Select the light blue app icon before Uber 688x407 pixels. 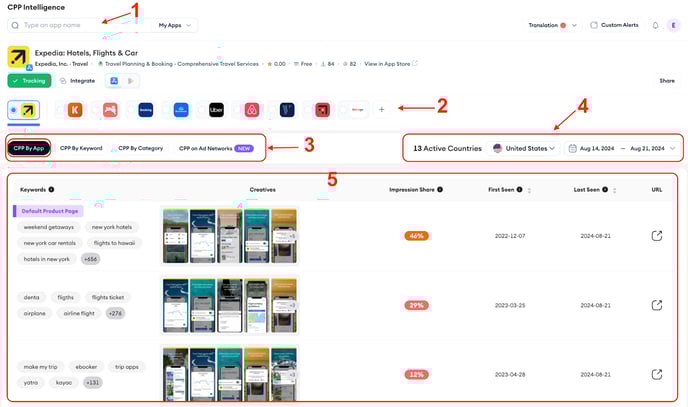point(181,110)
